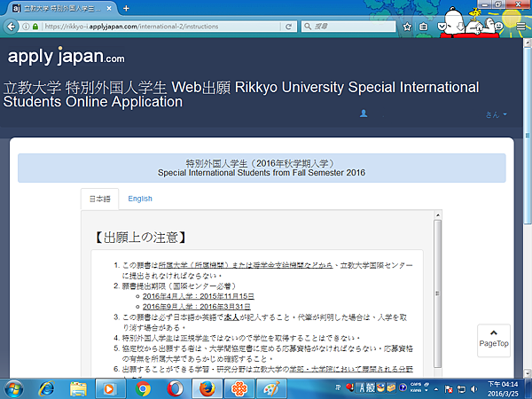
Task: Click the up arrow of the instructions panel scrollbar
Action: point(438,215)
